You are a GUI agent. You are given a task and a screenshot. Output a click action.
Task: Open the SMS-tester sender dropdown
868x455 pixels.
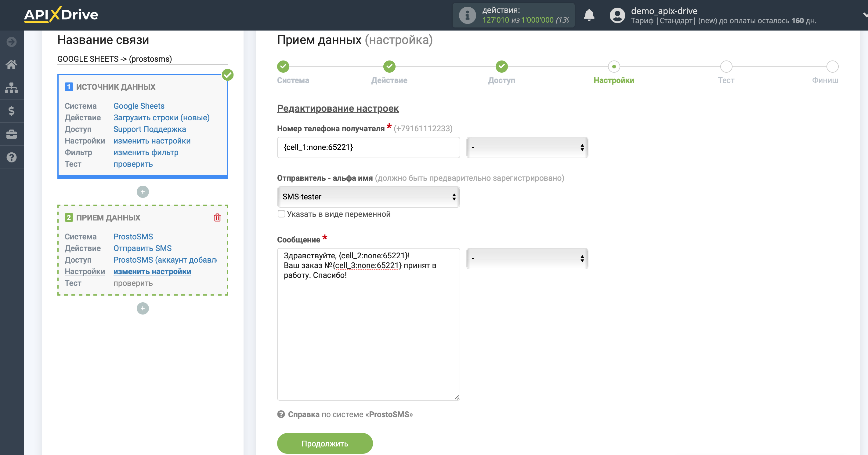pyautogui.click(x=368, y=197)
